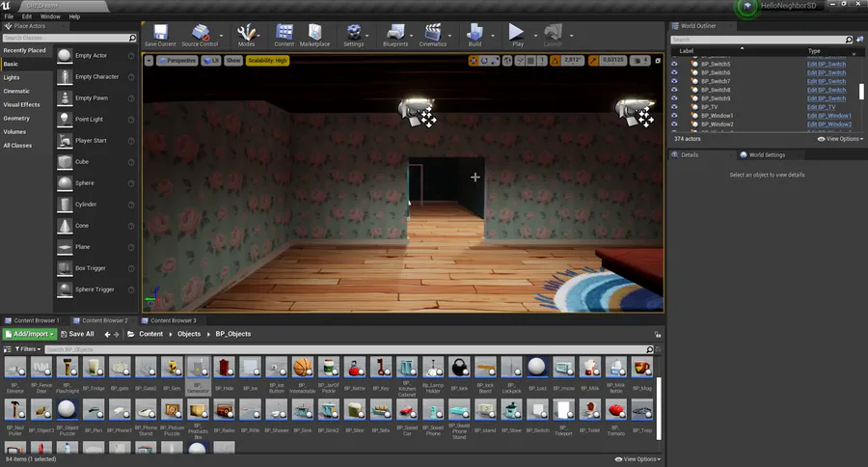Toggle rotation snapping angle icon
This screenshot has height=467, width=868.
pos(556,61)
